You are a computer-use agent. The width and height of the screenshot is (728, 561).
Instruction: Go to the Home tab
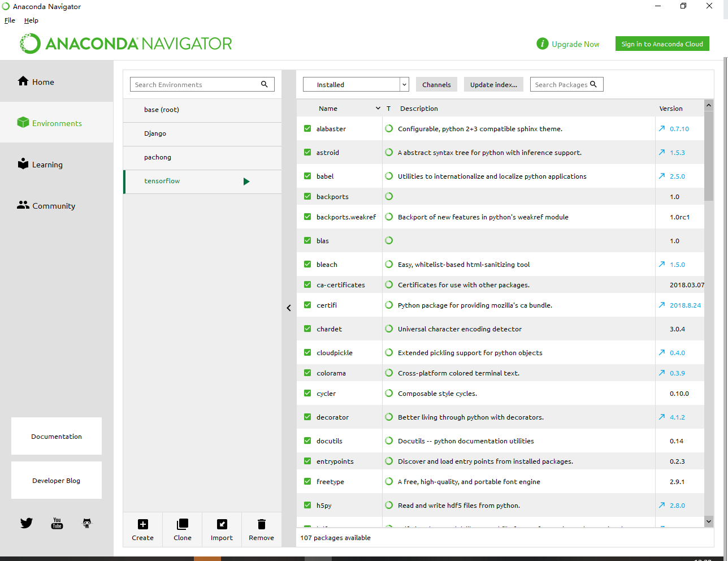(57, 81)
